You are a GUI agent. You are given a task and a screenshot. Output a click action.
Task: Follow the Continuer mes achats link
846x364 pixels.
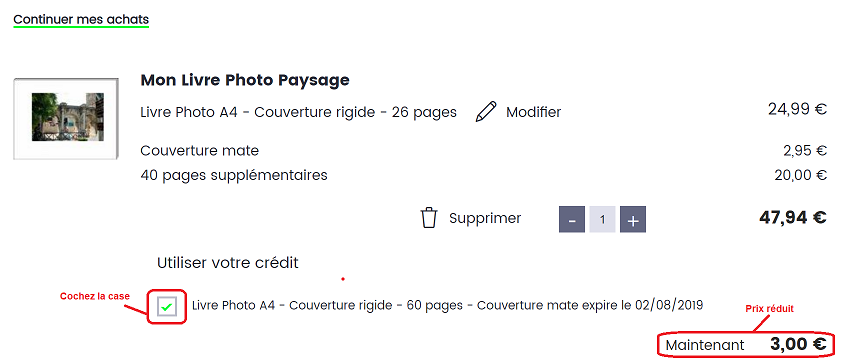point(81,20)
